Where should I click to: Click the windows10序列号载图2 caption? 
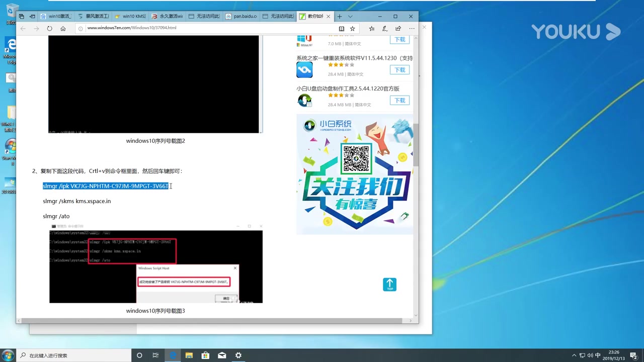coord(155,141)
